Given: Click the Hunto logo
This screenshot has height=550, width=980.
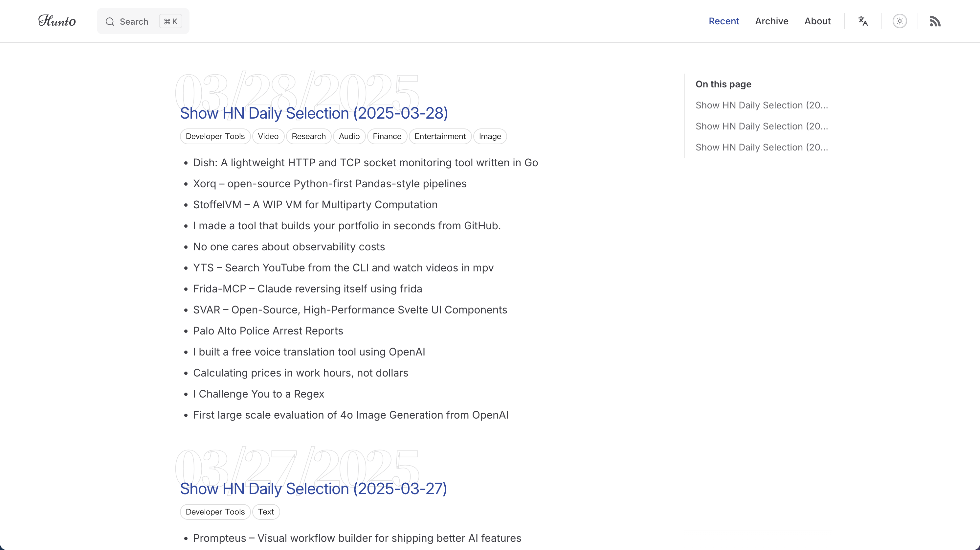Looking at the screenshot, I should (x=57, y=21).
